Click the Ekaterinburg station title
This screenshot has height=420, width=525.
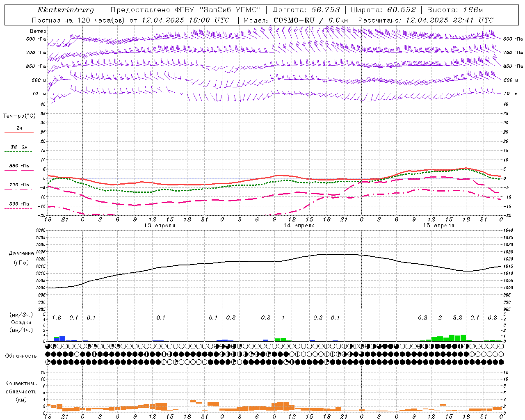(x=66, y=10)
